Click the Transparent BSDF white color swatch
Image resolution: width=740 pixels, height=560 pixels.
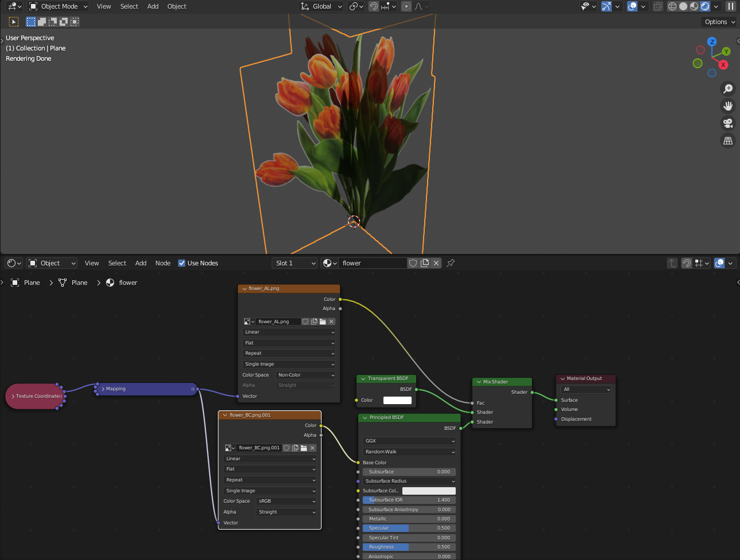tap(397, 400)
